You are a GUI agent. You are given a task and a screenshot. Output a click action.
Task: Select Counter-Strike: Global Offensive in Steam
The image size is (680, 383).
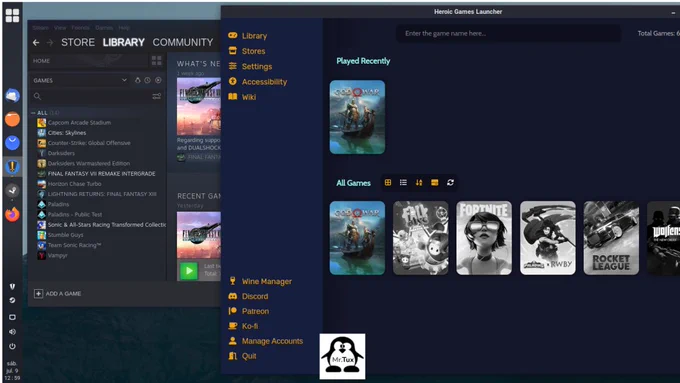(x=84, y=143)
